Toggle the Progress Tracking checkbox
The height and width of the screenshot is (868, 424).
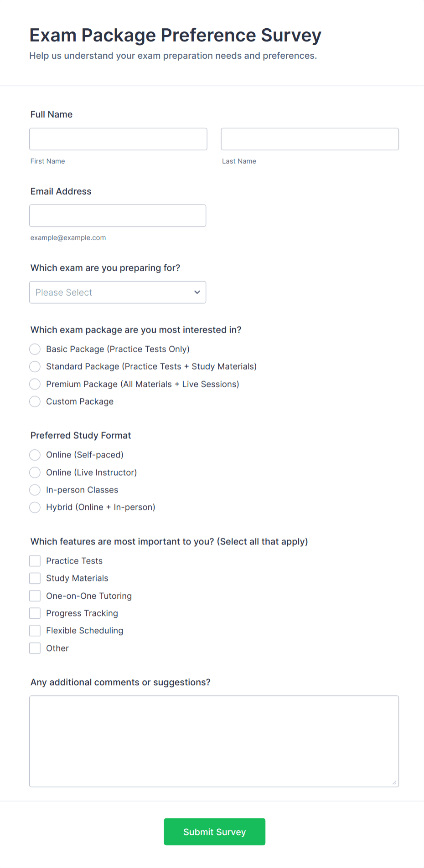pyautogui.click(x=35, y=613)
